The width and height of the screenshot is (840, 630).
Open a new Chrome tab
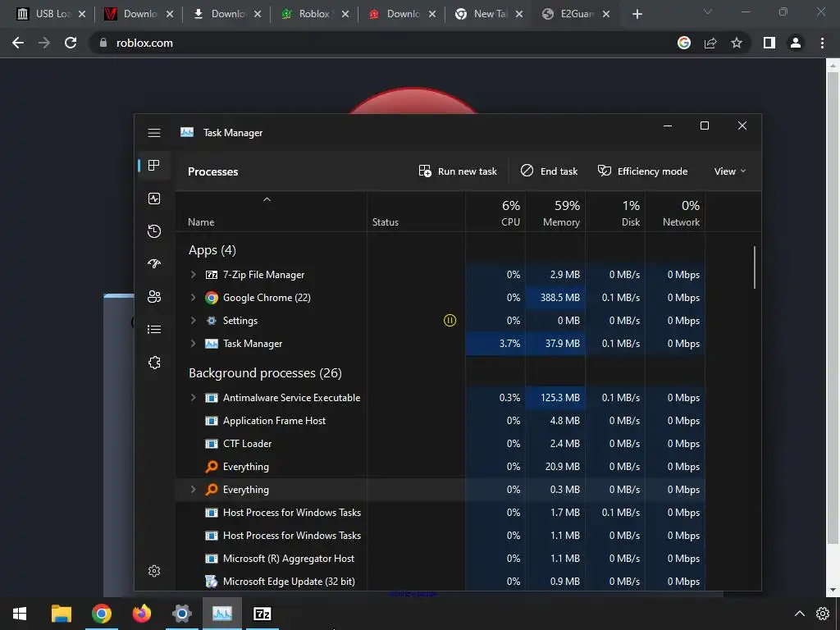[637, 14]
